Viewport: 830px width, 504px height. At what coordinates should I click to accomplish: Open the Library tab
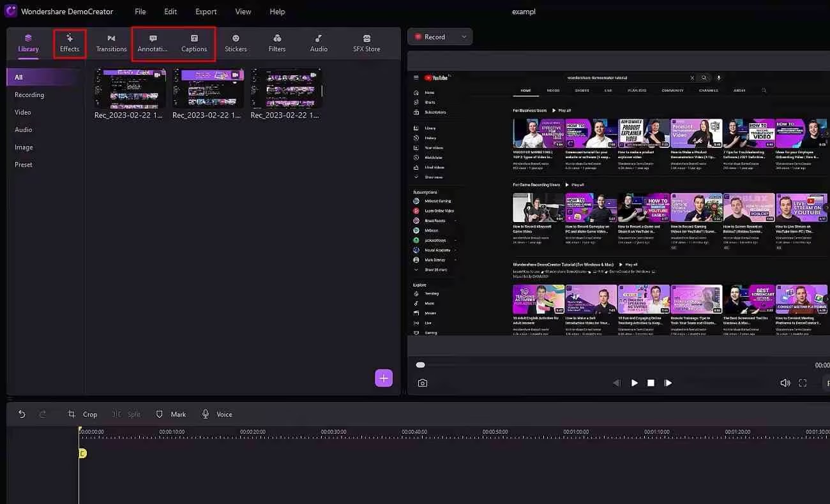tap(28, 43)
